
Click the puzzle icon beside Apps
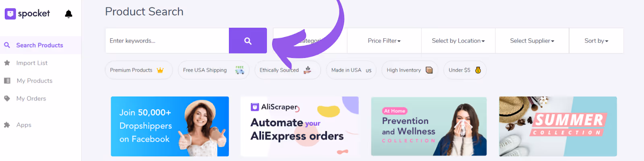pyautogui.click(x=7, y=125)
